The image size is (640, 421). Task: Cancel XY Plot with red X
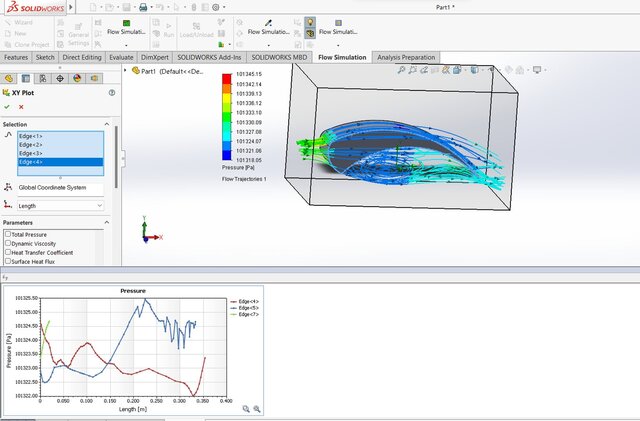click(x=20, y=106)
